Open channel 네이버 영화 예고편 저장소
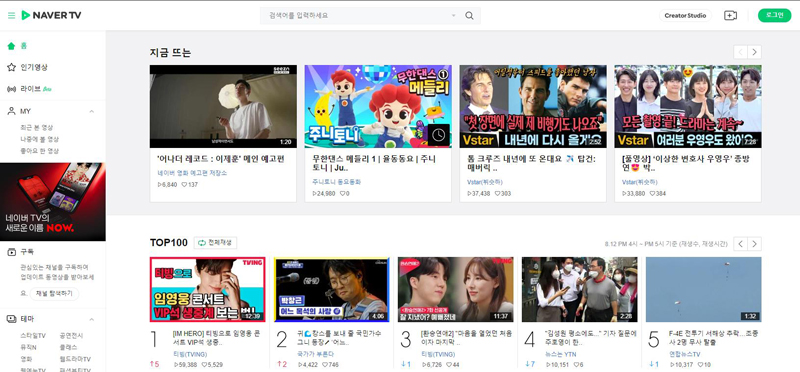Screen dimensions: 800x372 [192, 173]
